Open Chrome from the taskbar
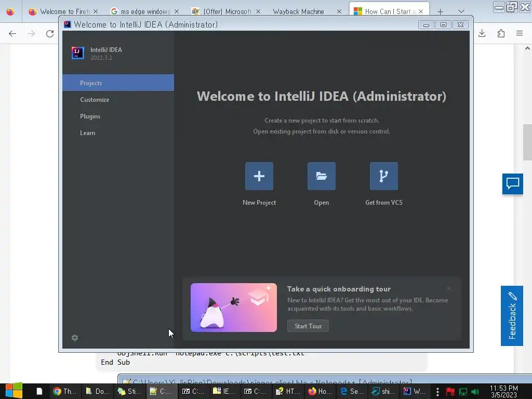 tap(64, 392)
